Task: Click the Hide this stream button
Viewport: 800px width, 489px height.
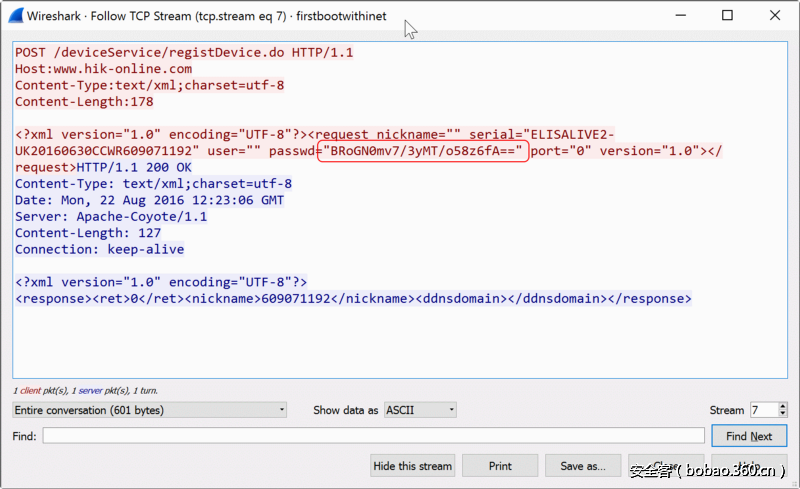Action: [413, 466]
